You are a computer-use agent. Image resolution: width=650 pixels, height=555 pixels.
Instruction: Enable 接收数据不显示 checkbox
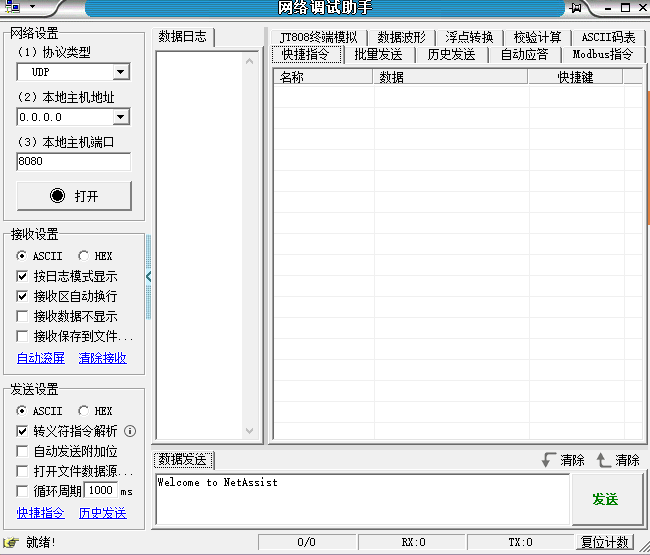(22, 316)
